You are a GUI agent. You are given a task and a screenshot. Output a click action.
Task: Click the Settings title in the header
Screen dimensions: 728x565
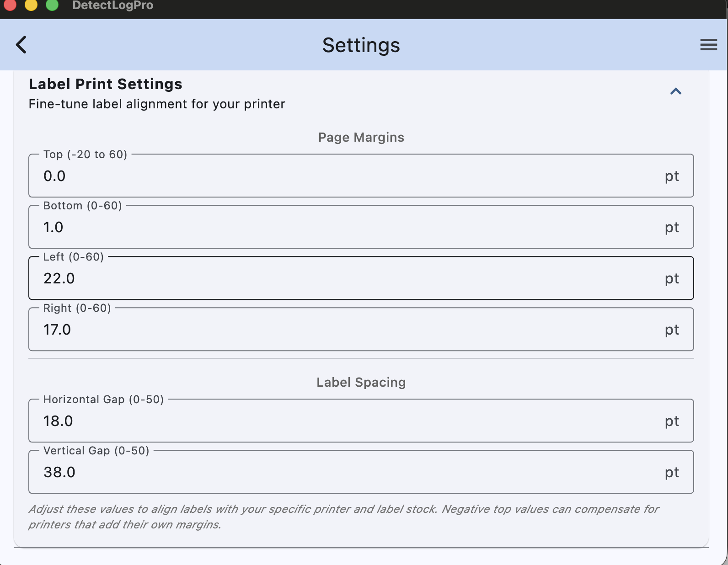361,44
